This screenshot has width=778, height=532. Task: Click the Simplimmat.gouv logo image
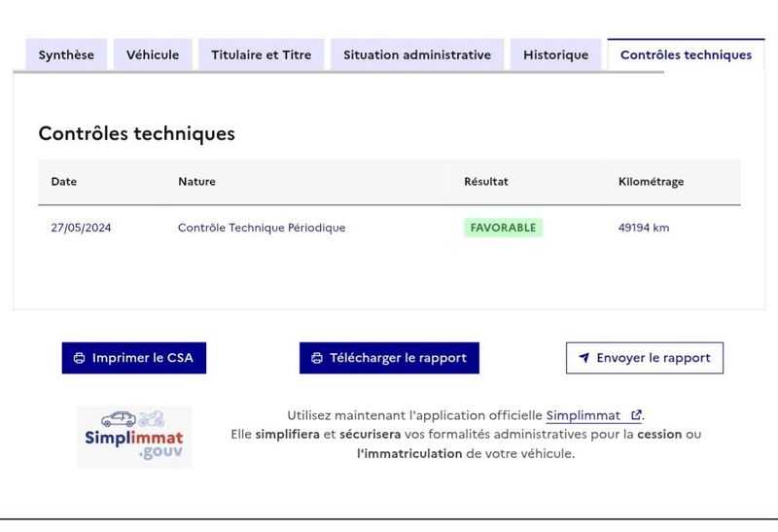(x=134, y=437)
